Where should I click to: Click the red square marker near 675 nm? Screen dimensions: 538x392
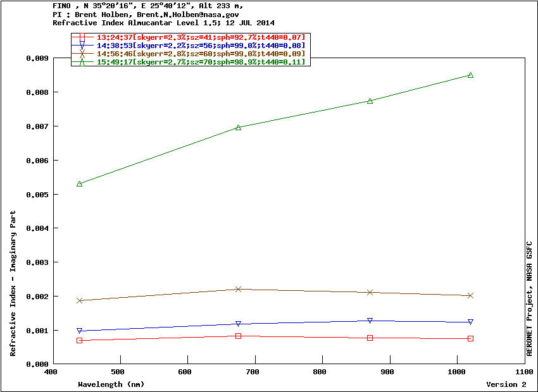tap(239, 336)
